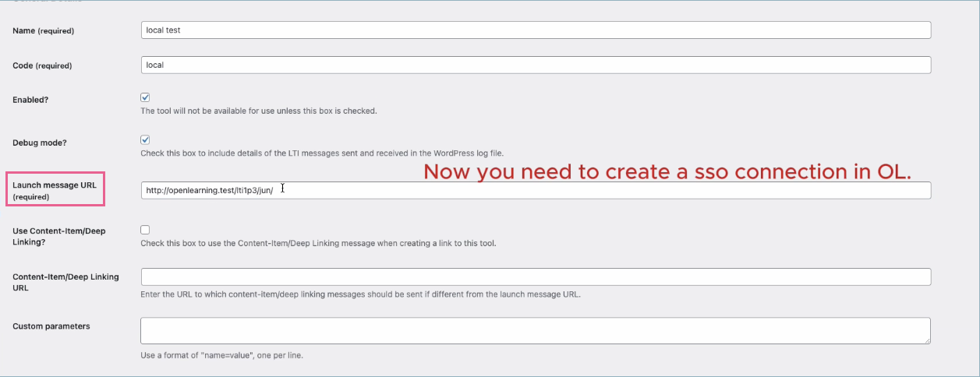Click the 'name=value, one per line' hint
The width and height of the screenshot is (980, 377).
pyautogui.click(x=221, y=355)
